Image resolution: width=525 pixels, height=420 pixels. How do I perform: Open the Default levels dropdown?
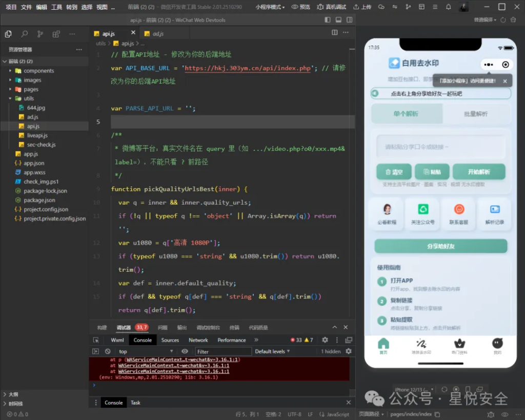pos(272,351)
